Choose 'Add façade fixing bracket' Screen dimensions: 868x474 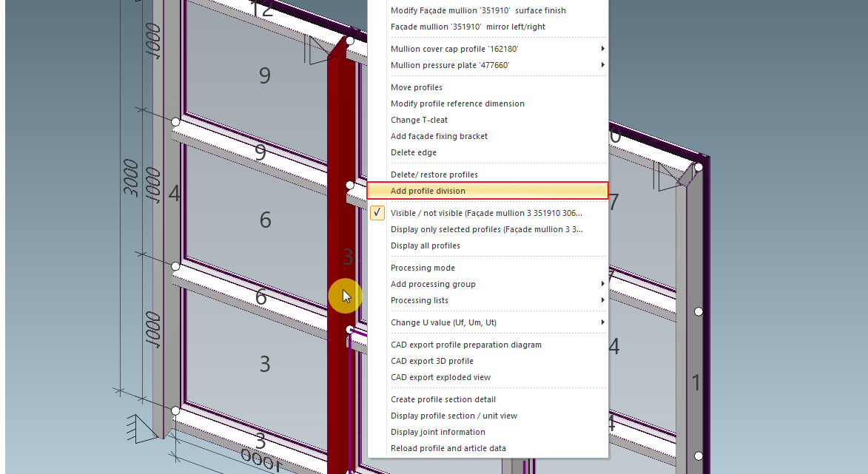[439, 136]
